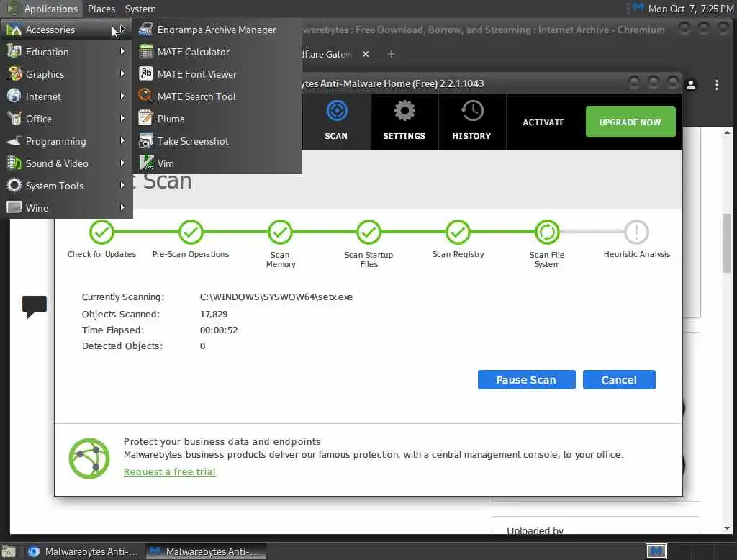This screenshot has width=737, height=560.
Task: Click the Accessories category icon
Action: coord(14,30)
